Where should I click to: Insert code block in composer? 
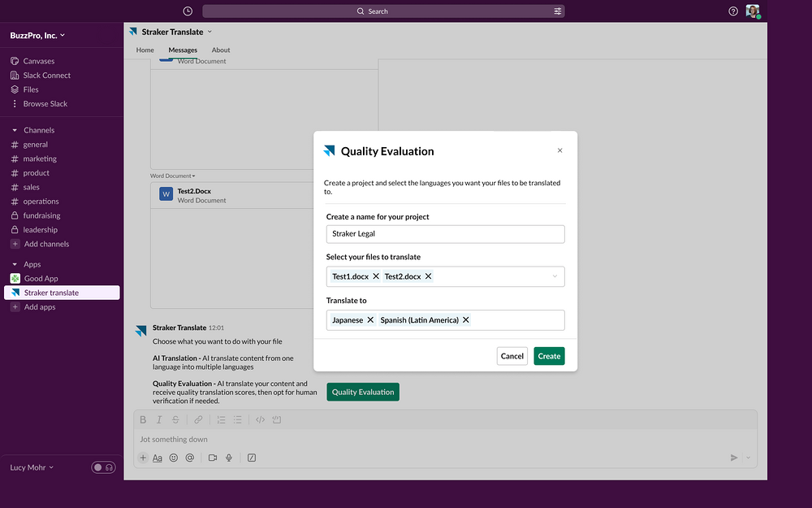pos(277,420)
